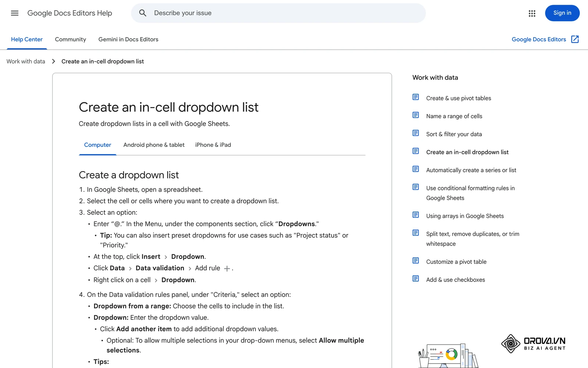Click the Sign in button
588x368 pixels.
coord(562,13)
